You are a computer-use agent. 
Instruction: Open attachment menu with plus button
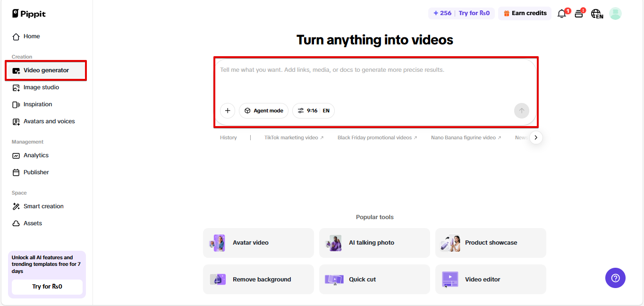(x=228, y=110)
